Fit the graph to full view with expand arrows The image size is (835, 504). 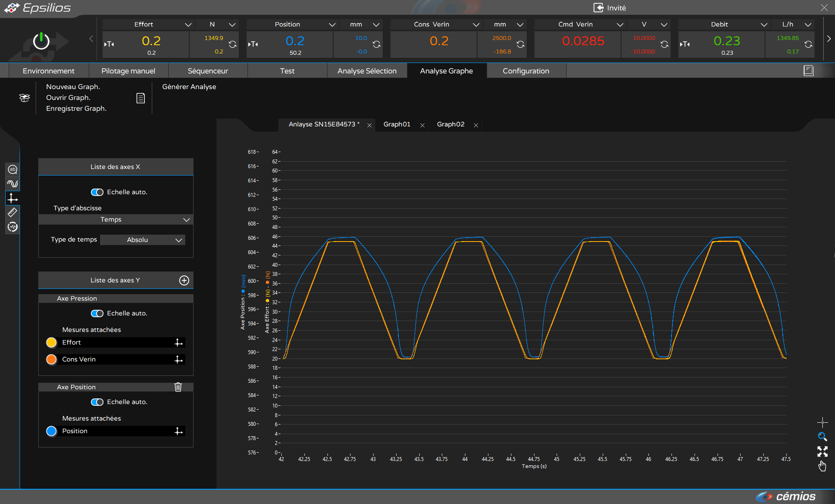822,451
